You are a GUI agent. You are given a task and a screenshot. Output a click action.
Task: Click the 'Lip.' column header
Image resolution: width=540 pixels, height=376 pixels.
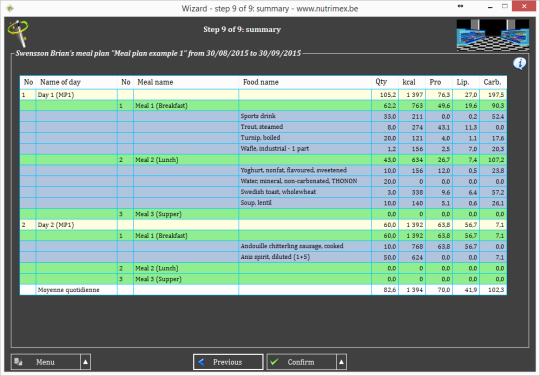pos(466,82)
